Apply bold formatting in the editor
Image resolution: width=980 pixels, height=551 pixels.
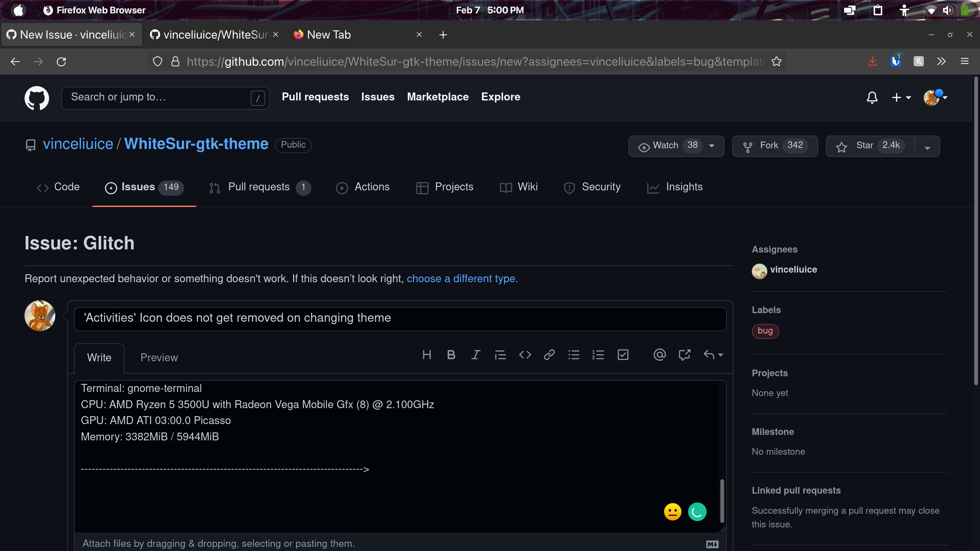point(451,355)
